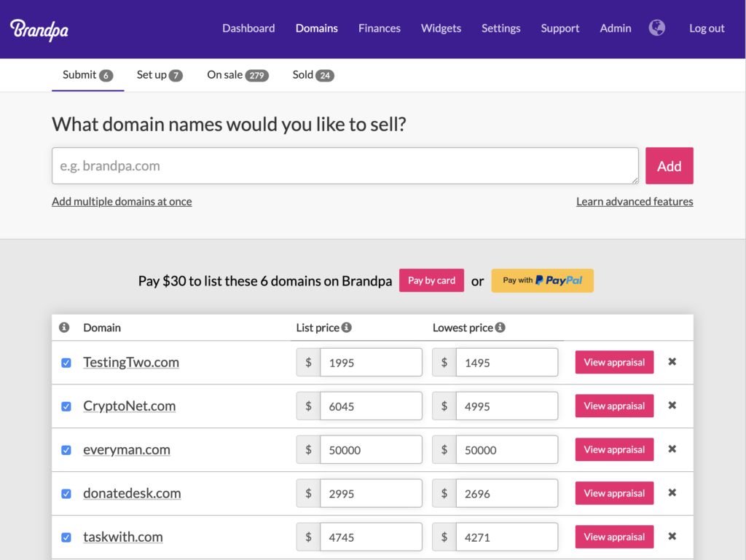Open the Widgets menu item
Image resolution: width=746 pixels, height=560 pixels.
441,28
